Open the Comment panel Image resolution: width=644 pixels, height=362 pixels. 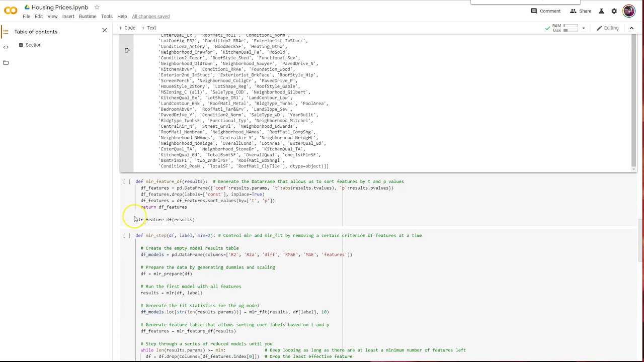(x=546, y=11)
